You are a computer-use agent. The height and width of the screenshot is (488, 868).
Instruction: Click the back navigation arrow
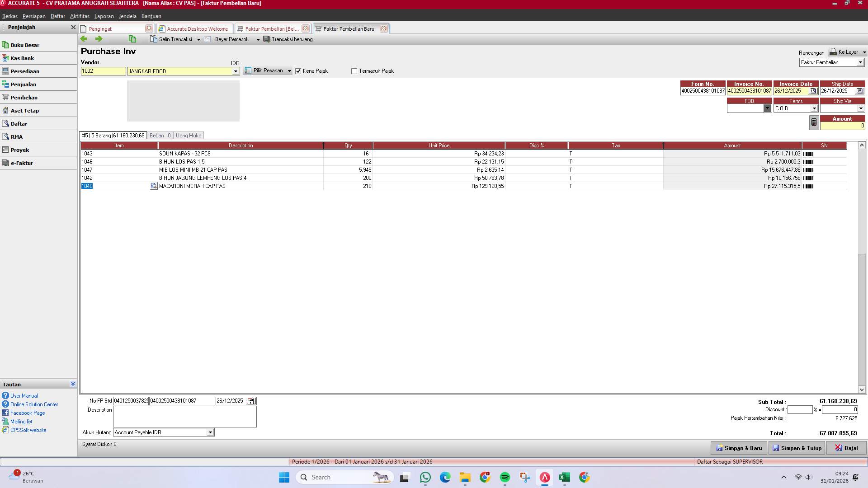[84, 39]
